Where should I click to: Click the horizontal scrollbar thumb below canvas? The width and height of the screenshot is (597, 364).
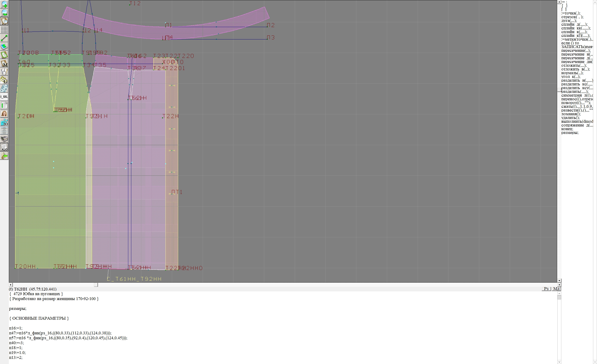pos(96,285)
